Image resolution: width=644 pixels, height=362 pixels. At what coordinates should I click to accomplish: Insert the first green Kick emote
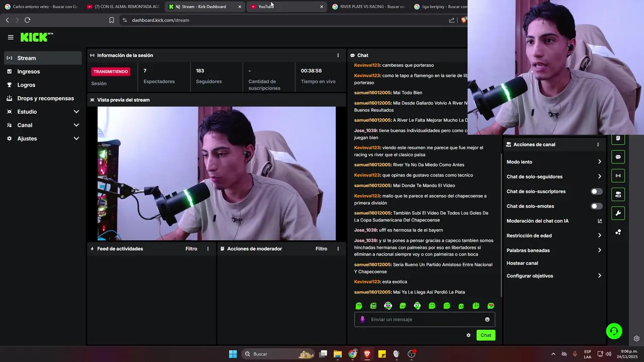[359, 306]
